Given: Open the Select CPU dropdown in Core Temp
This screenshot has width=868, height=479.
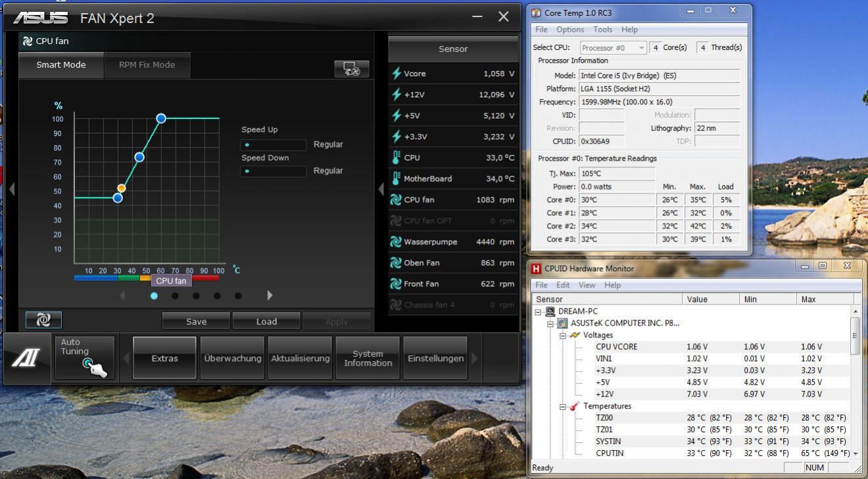Looking at the screenshot, I should click(x=614, y=47).
